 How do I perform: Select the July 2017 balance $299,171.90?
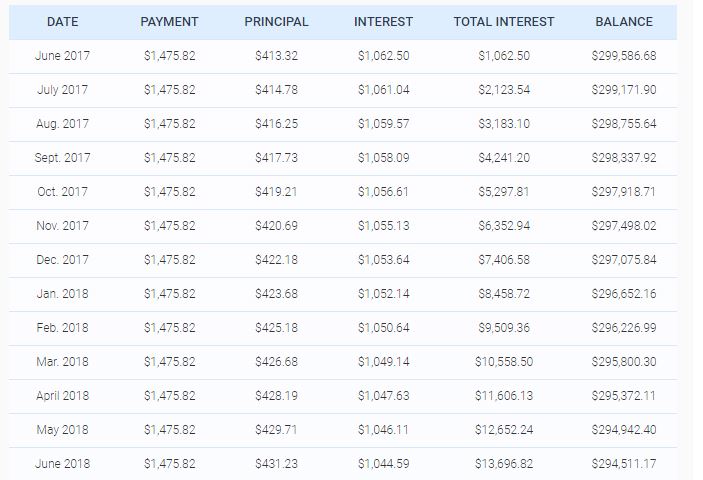[x=624, y=90]
